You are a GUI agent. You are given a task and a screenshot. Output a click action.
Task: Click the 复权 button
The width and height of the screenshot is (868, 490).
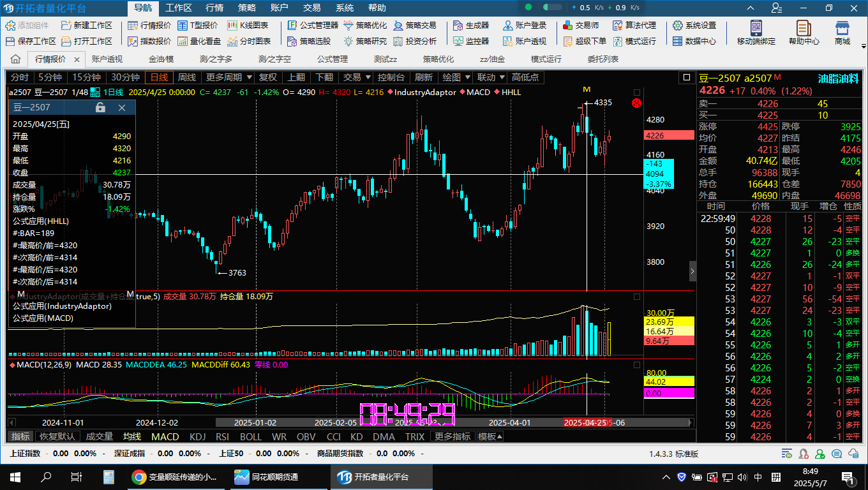(268, 77)
